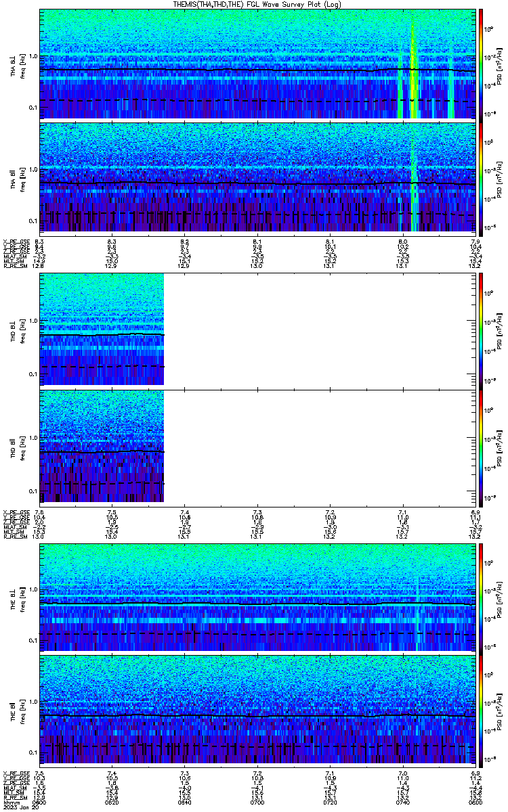
Task: Click the 0700 time tick label
Action: point(257,802)
